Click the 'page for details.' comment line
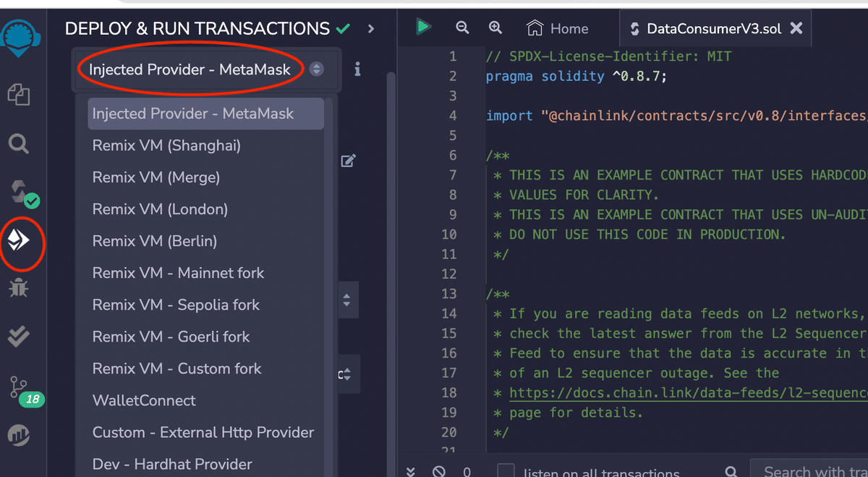Viewport: 868px width, 477px height. [x=569, y=413]
